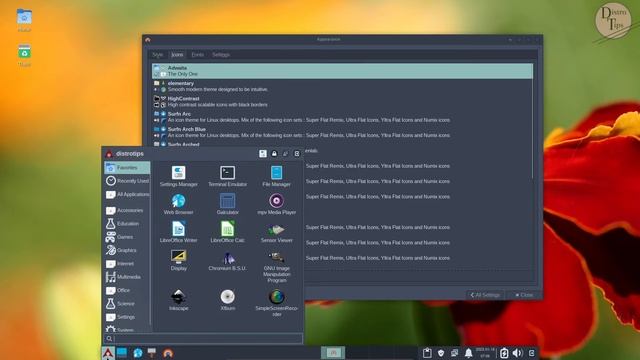Switch to the Settings tab in Appearance
Image resolution: width=640 pixels, height=360 pixels.
click(221, 54)
